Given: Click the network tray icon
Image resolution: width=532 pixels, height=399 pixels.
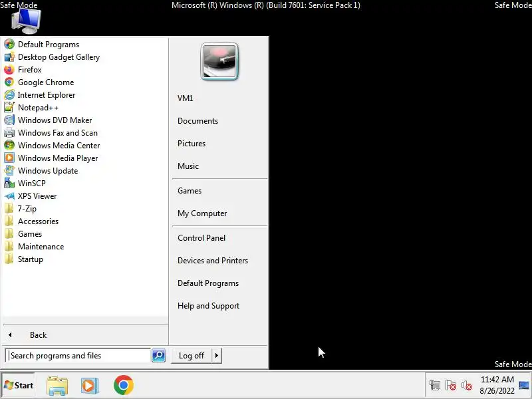Looking at the screenshot, I should pos(435,386).
